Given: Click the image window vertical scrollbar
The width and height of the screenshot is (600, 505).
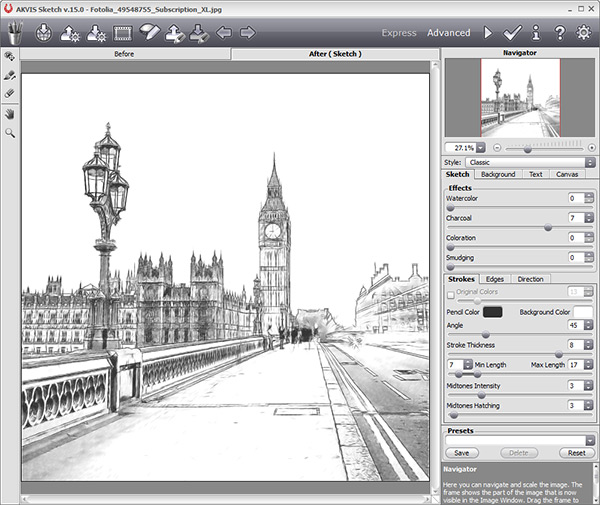Looking at the screenshot, I should click(435, 277).
